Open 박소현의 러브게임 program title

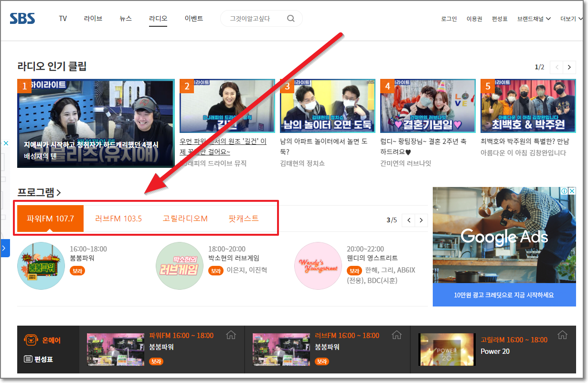[x=234, y=258]
